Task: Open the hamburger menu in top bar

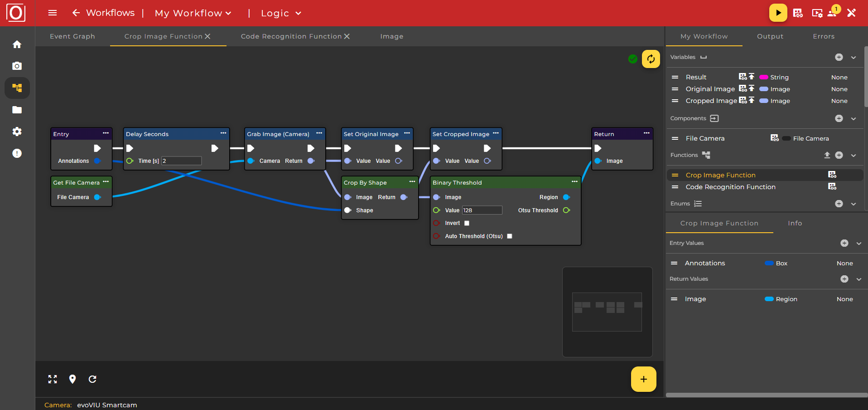Action: coord(53,13)
